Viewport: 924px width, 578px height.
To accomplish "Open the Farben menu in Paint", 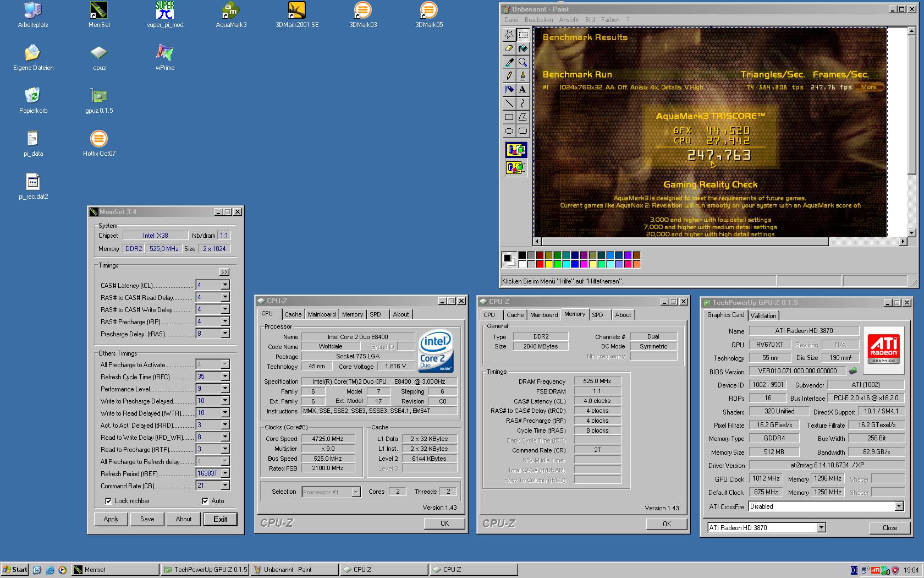I will click(610, 20).
